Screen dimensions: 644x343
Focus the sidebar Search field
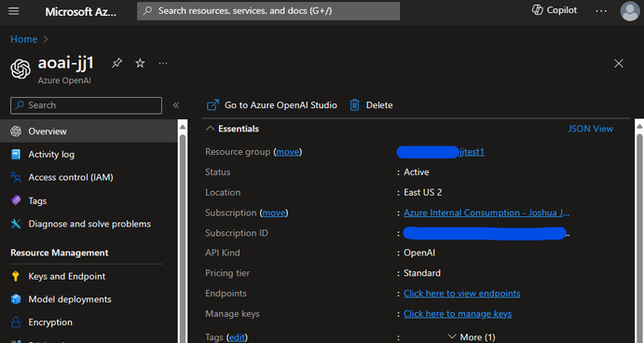[87, 105]
